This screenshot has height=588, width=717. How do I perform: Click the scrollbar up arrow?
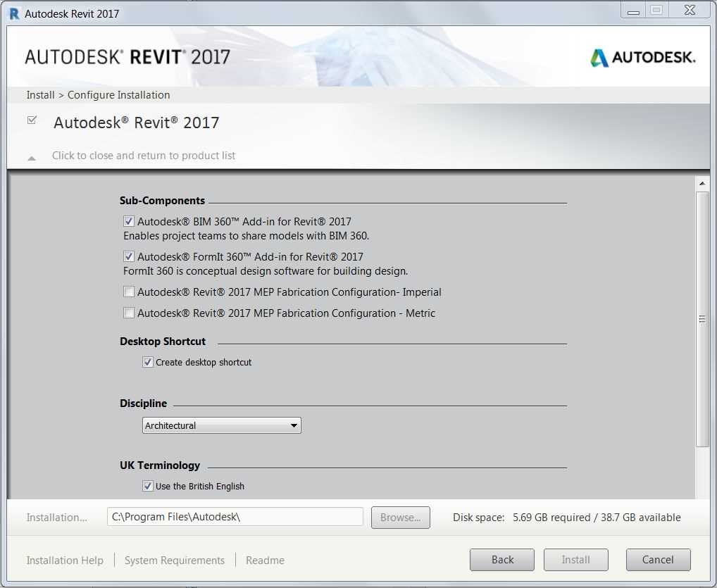(702, 183)
